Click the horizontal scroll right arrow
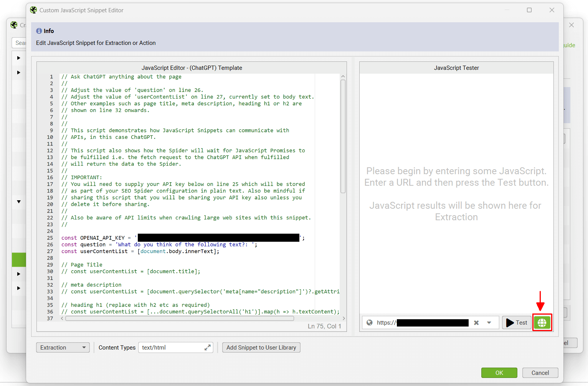The height and width of the screenshot is (386, 588). tap(344, 318)
